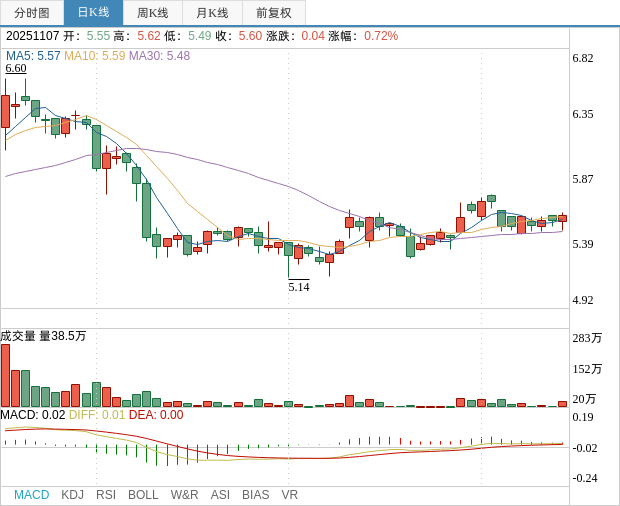
Task: Show the RSI indicator
Action: [106, 495]
